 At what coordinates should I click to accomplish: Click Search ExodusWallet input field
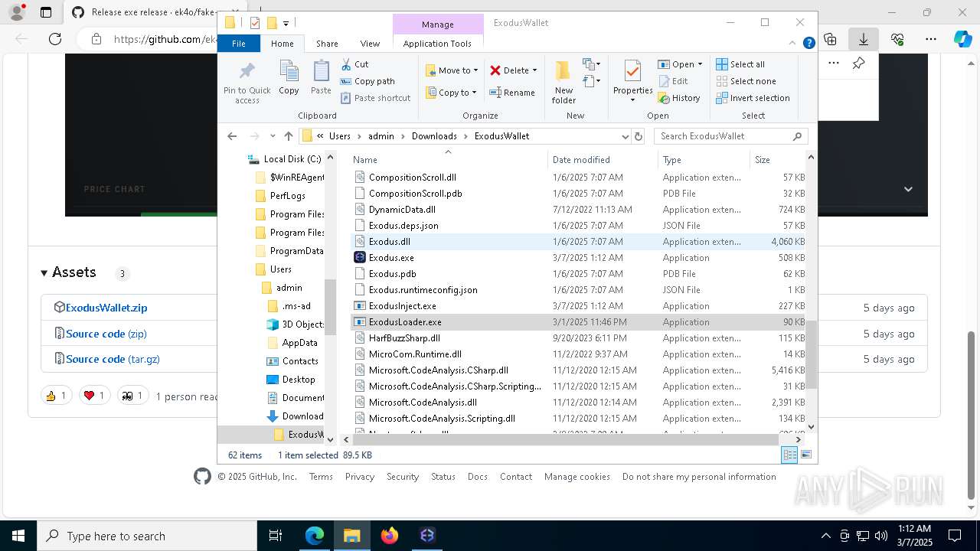point(730,136)
